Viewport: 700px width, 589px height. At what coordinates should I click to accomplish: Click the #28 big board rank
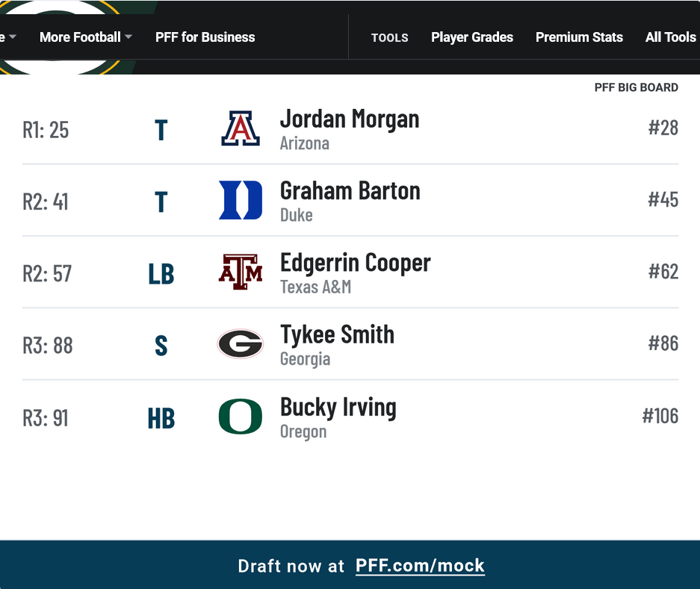[x=663, y=128]
